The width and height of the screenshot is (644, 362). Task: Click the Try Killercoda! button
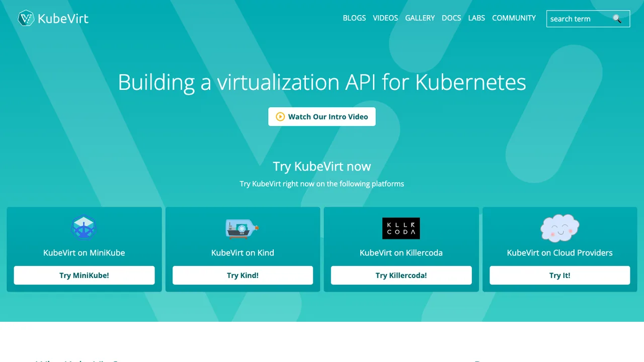(x=401, y=276)
